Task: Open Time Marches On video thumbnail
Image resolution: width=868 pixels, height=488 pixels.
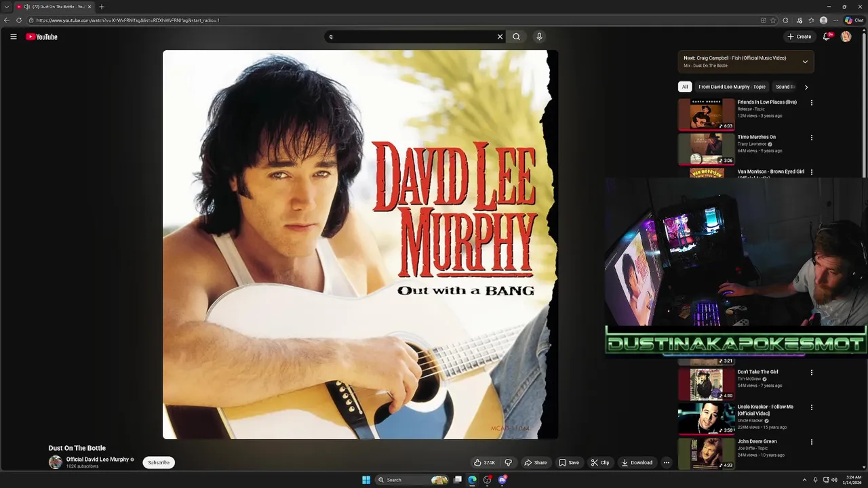Action: pos(707,148)
